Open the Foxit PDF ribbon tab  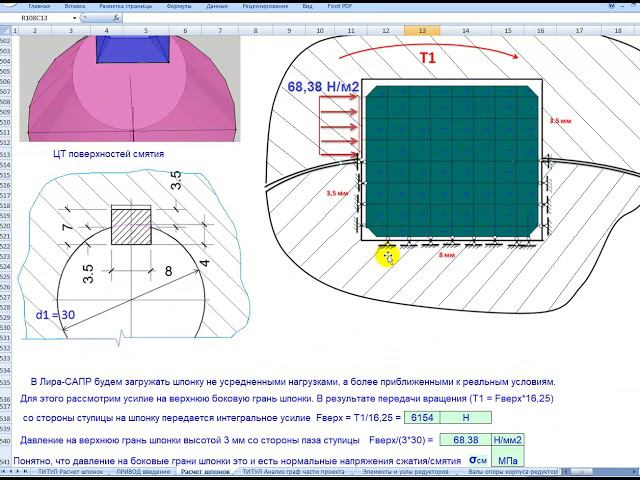340,6
